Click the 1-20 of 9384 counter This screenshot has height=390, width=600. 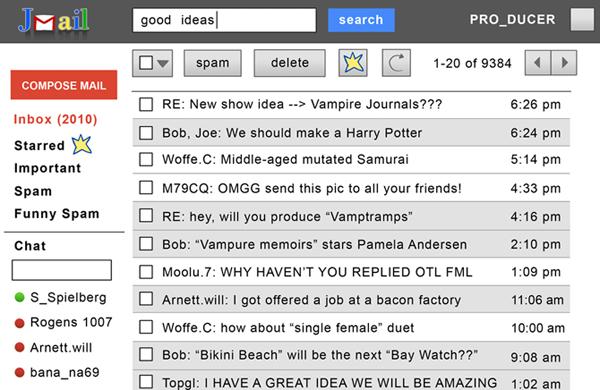click(x=472, y=63)
